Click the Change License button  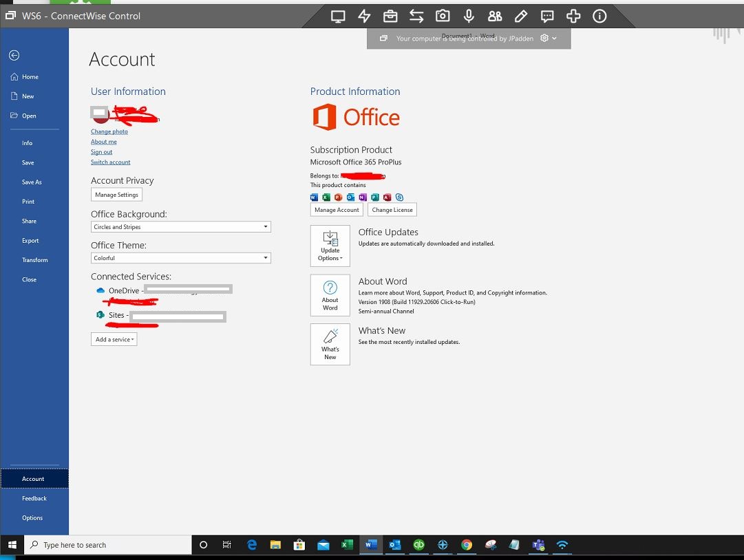click(x=392, y=210)
